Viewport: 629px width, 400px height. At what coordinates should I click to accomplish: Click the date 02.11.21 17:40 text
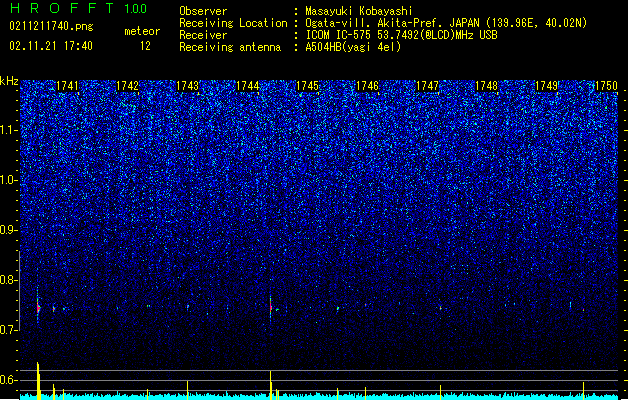[51, 46]
